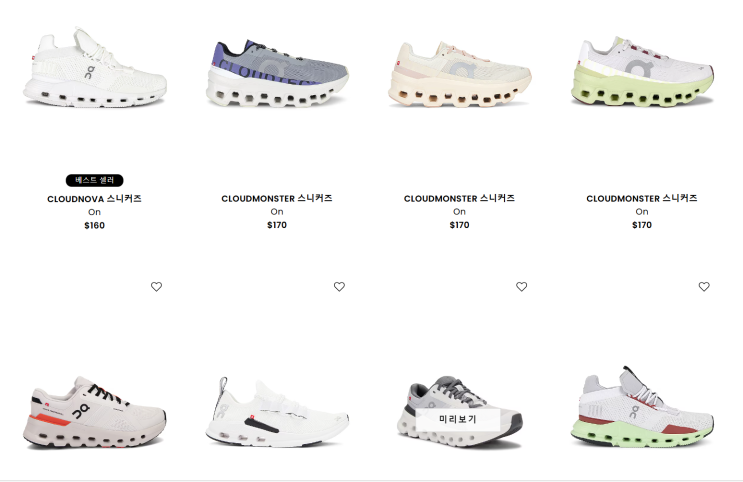Click the $160 price of Cloudnova

(x=94, y=225)
